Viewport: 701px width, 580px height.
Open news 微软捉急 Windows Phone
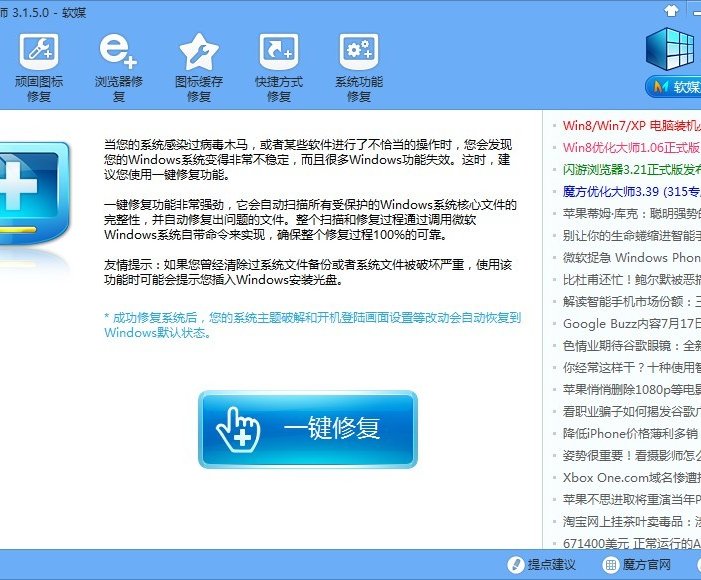(632, 258)
